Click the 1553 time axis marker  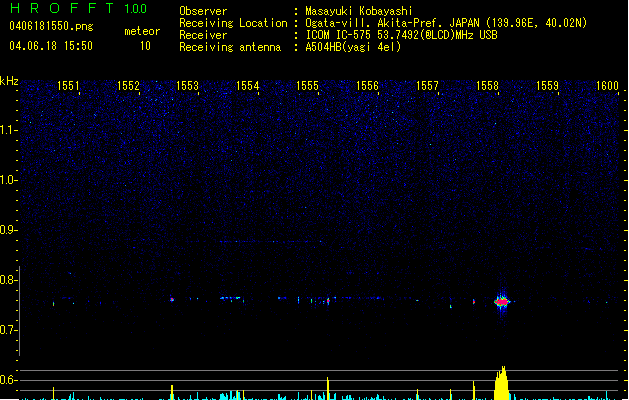coord(188,86)
